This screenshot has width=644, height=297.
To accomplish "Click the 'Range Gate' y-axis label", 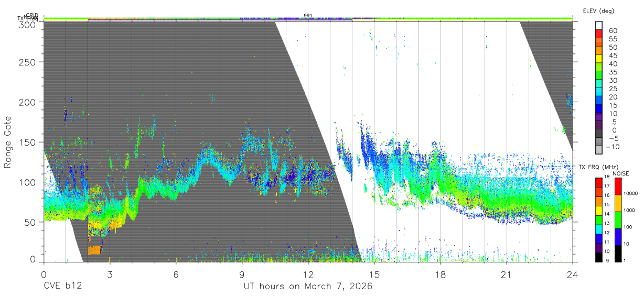I will [x=8, y=141].
